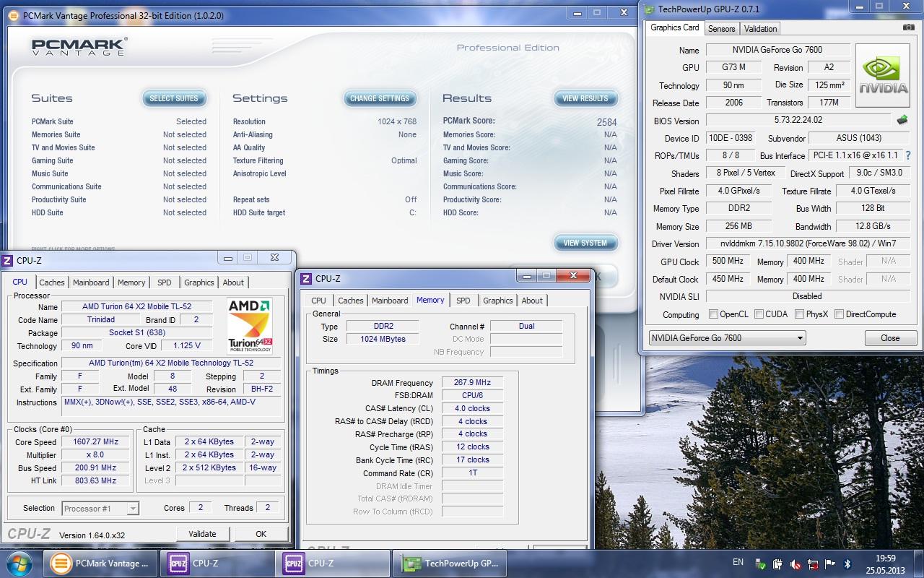
Task: Click the OK button in CPU-Z
Action: click(261, 534)
